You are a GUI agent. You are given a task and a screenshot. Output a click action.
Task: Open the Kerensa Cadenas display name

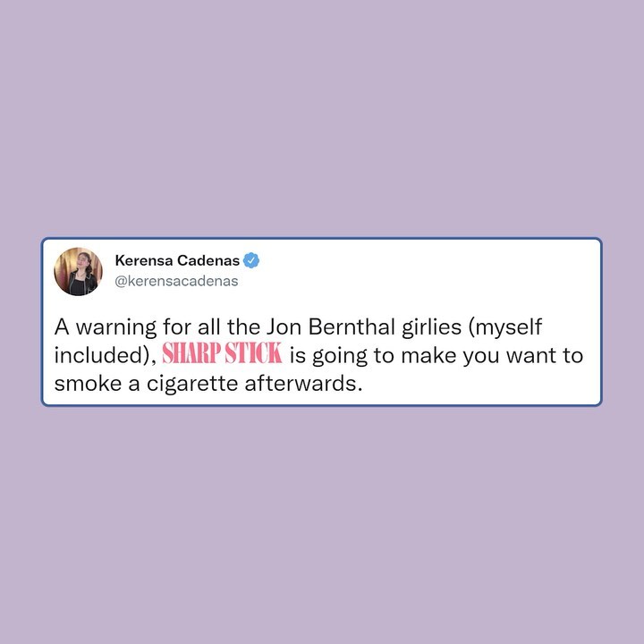pos(177,260)
